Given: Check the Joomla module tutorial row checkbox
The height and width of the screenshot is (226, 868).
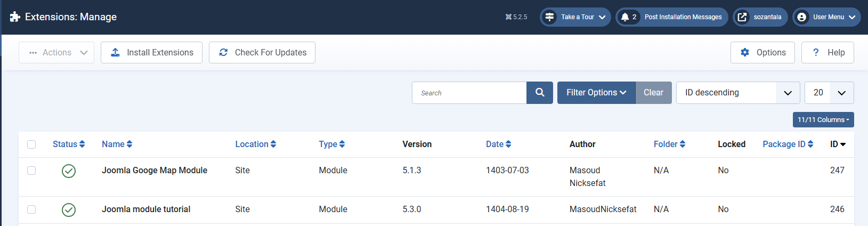Looking at the screenshot, I should (x=31, y=209).
